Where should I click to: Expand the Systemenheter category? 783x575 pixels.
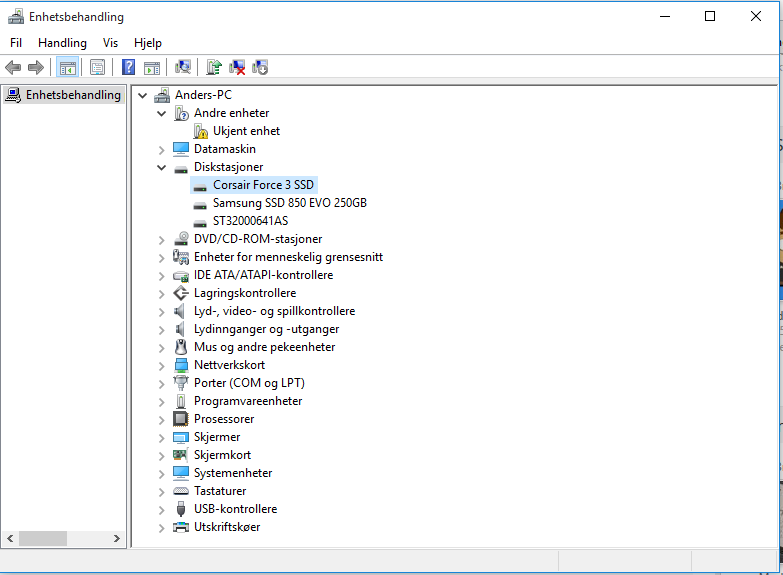162,474
